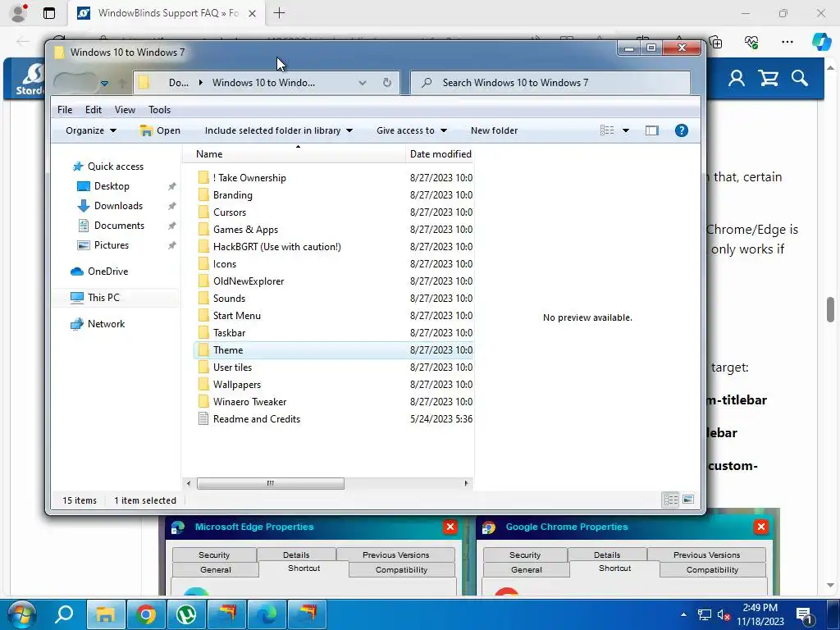Select the Cursors folder
This screenshot has width=840, height=630.
[230, 212]
